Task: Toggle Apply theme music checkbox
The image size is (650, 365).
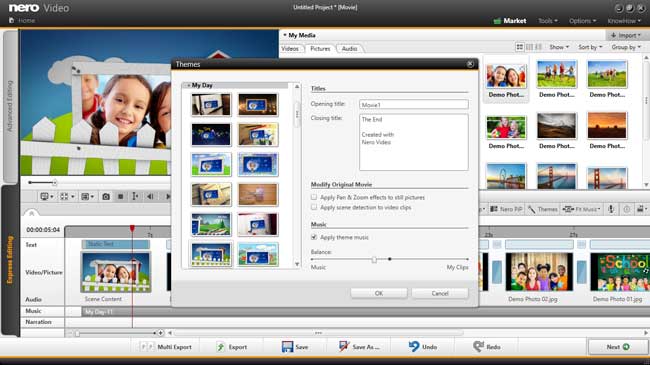Action: coord(314,237)
